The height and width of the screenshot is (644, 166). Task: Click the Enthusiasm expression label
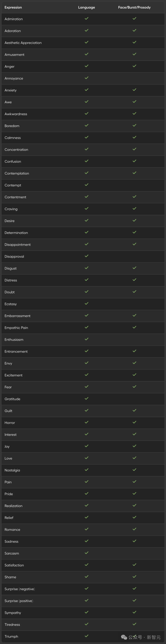(x=14, y=340)
